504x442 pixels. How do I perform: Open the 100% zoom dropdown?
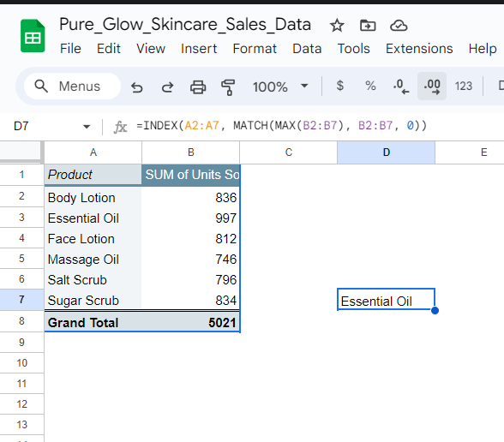[x=280, y=87]
